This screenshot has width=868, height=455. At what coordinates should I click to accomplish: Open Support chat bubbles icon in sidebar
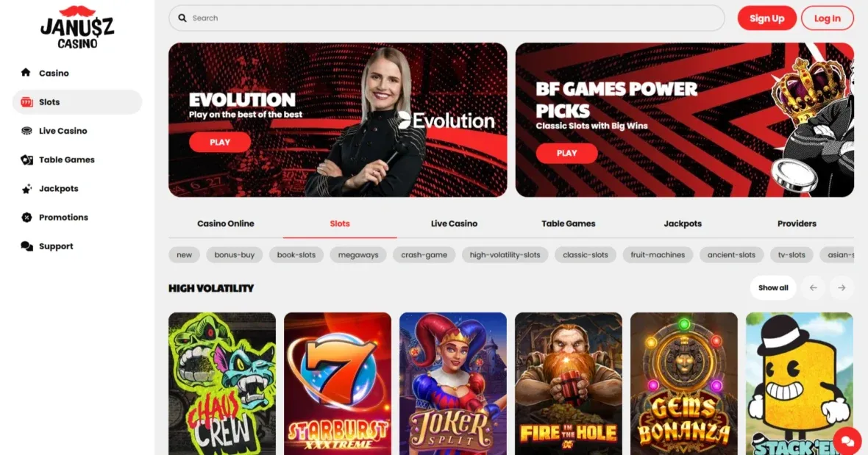point(26,246)
